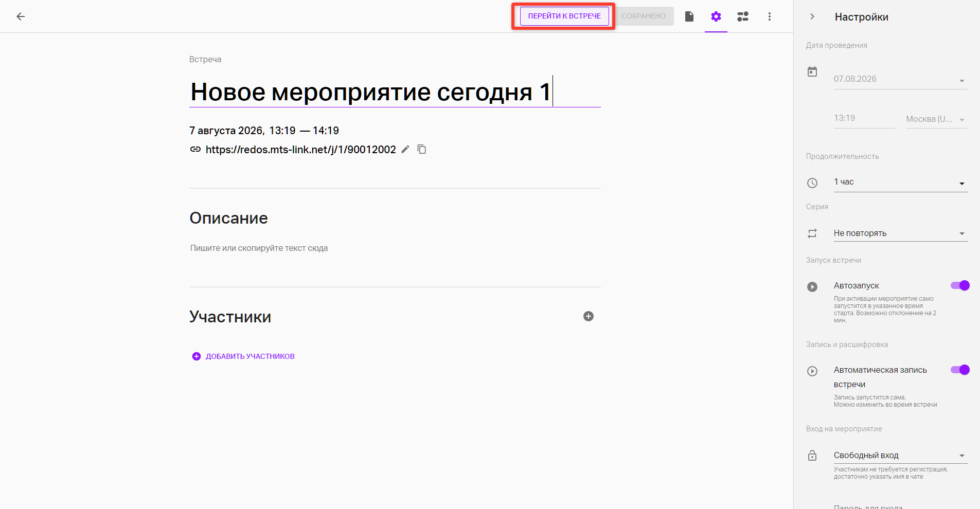Click the СОХРАНЕНО button
The width and height of the screenshot is (980, 509).
coord(644,16)
